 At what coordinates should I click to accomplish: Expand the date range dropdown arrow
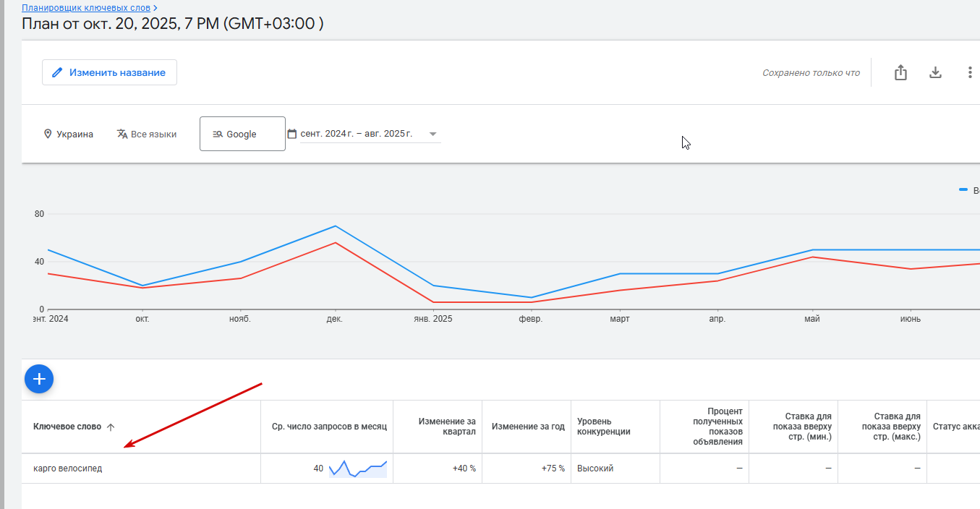(433, 134)
